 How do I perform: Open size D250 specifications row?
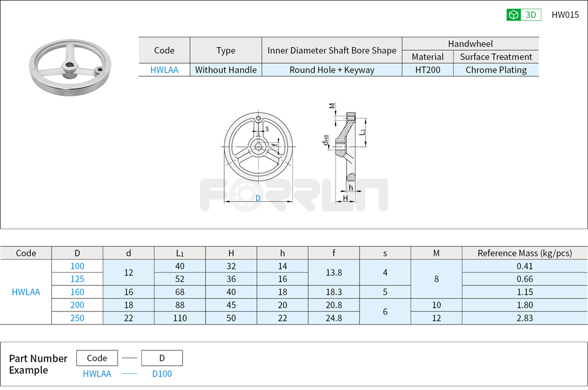(x=77, y=318)
